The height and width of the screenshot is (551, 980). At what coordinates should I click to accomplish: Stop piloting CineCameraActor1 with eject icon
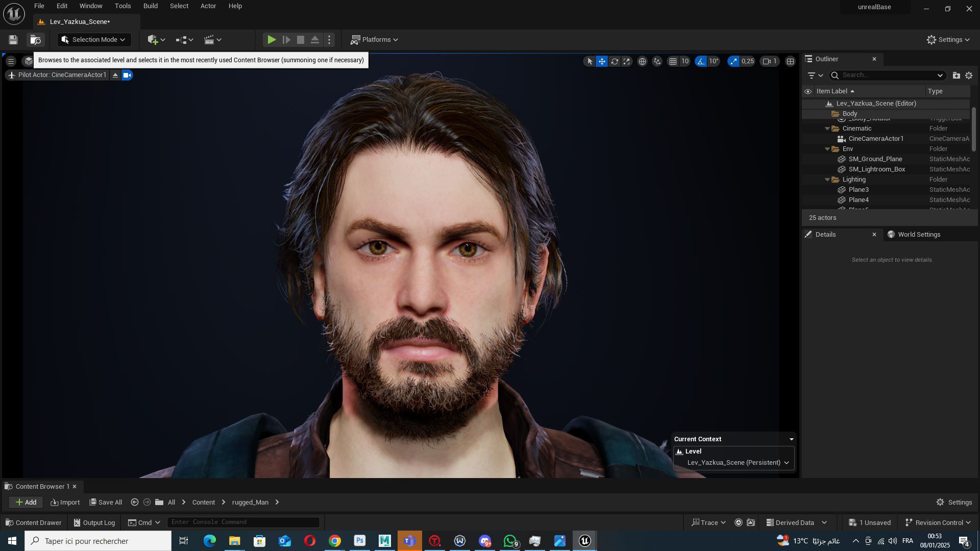click(x=115, y=76)
